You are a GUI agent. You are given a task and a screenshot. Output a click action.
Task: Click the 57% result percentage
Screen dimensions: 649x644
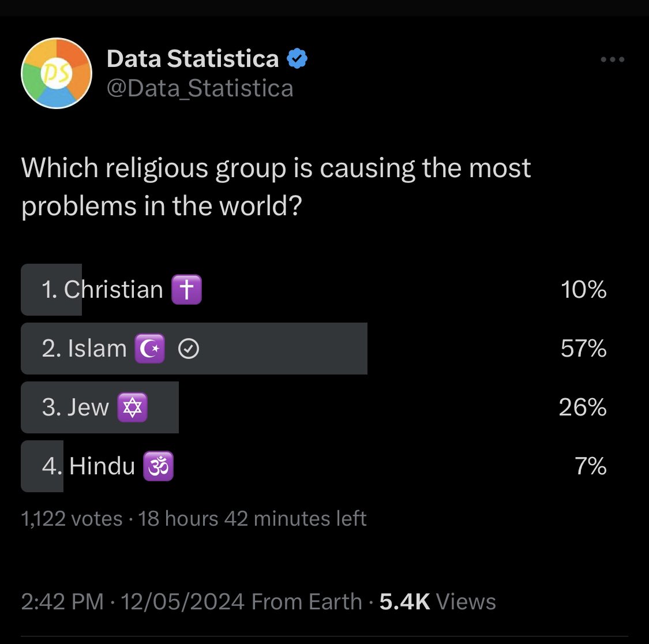tap(584, 349)
